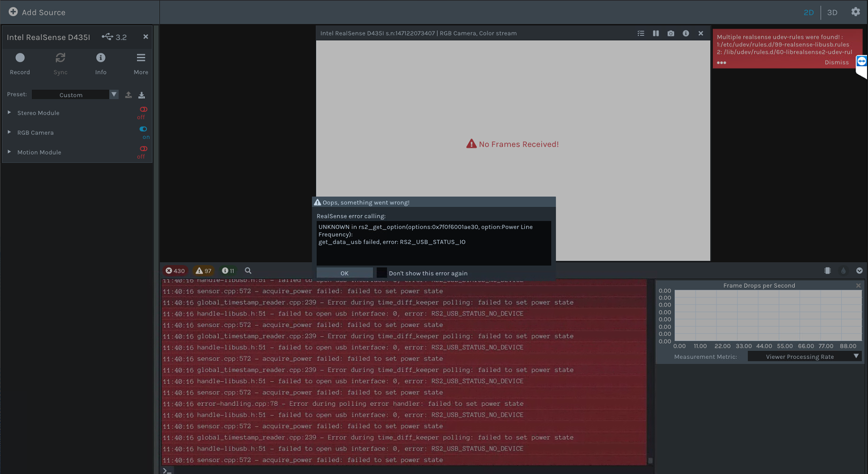Filter log by the 97 warnings

pyautogui.click(x=203, y=271)
